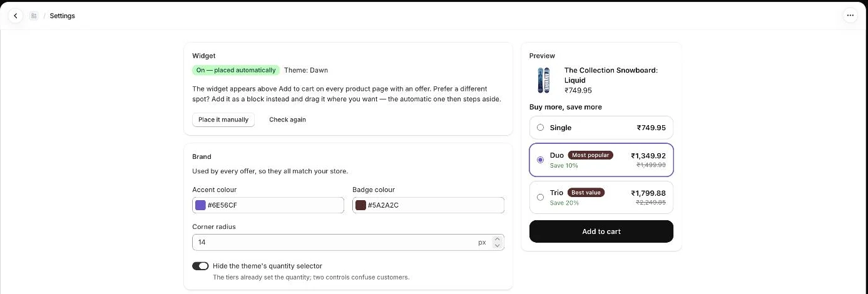Toggle Hide the theme's quantity selector switch

pos(200,266)
